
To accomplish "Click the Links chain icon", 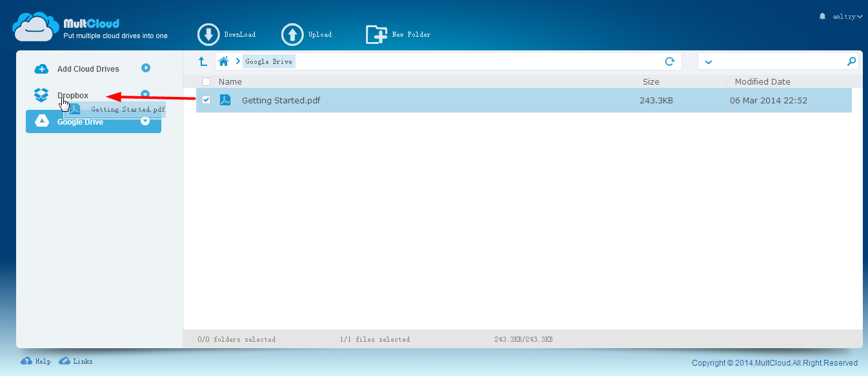I will [x=65, y=361].
